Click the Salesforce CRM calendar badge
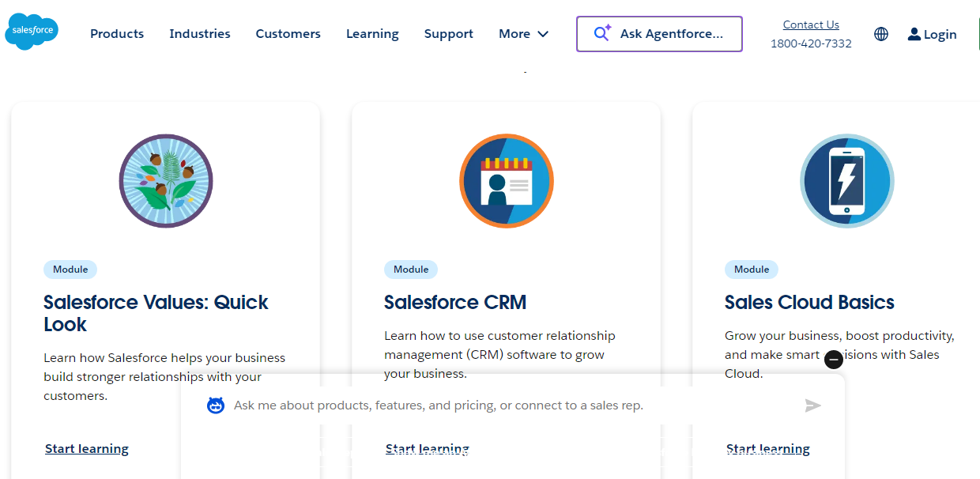 (507, 181)
